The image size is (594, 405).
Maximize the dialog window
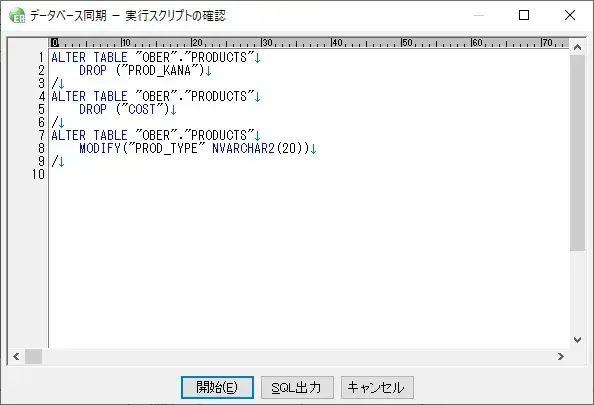pos(524,15)
